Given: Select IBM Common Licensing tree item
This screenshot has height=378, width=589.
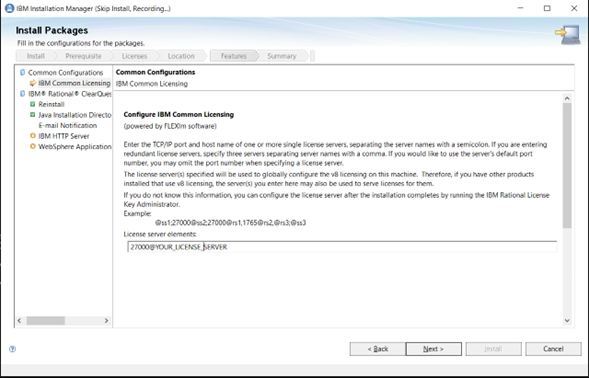Looking at the screenshot, I should 74,83.
